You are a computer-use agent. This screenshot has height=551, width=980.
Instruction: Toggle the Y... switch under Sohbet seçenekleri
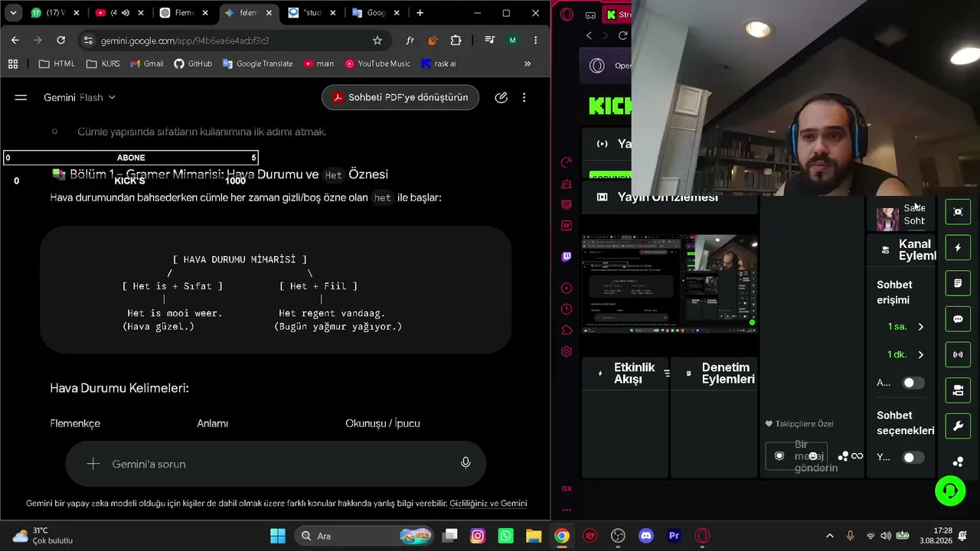pos(913,457)
